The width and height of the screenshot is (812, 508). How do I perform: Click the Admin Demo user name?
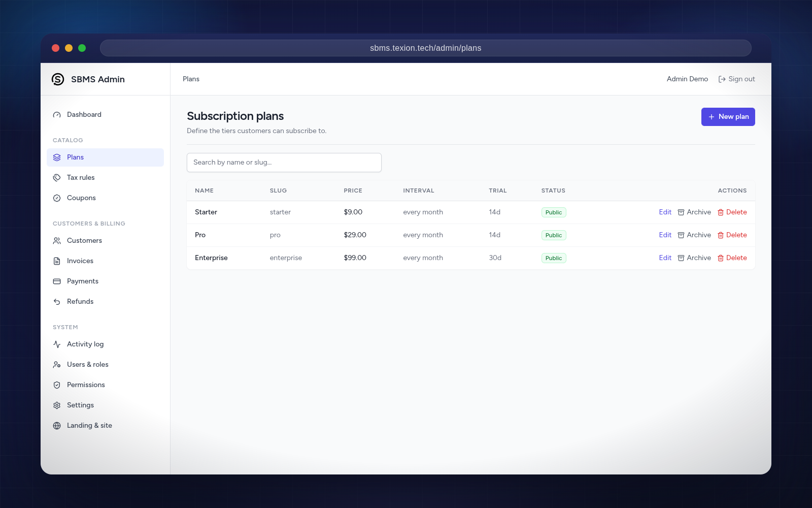687,79
